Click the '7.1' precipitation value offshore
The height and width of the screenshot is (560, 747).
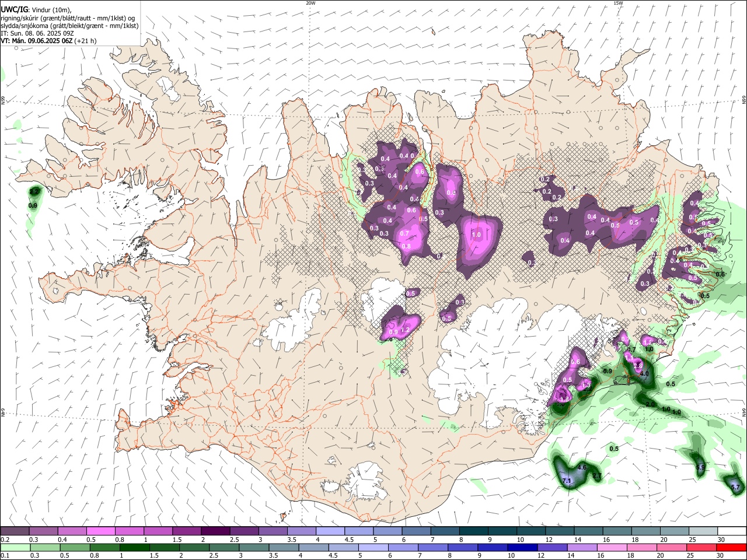[567, 481]
